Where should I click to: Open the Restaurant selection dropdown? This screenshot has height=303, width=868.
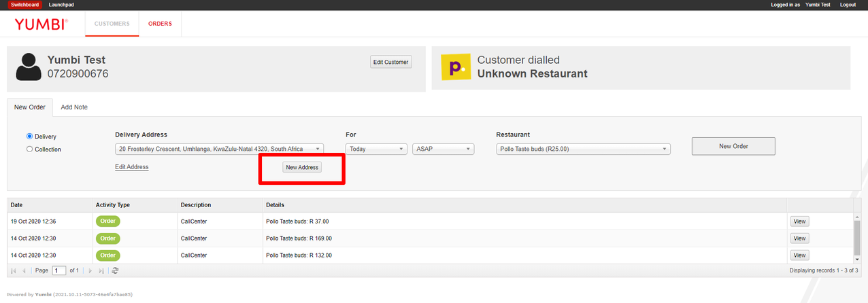(x=583, y=149)
